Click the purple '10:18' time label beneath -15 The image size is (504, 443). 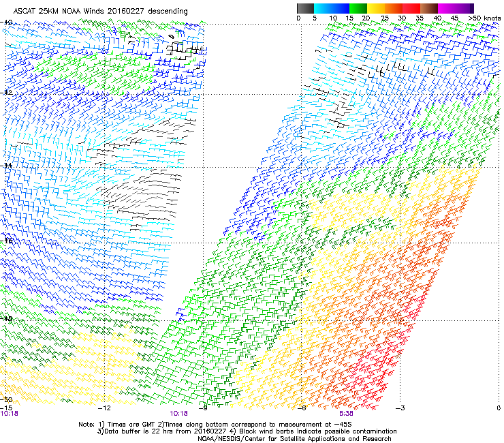pos(10,414)
